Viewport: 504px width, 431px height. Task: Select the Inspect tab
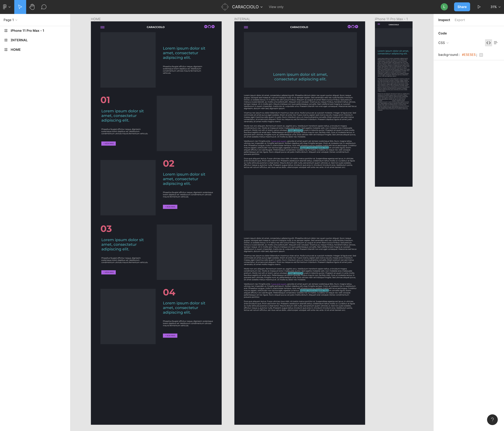(444, 20)
